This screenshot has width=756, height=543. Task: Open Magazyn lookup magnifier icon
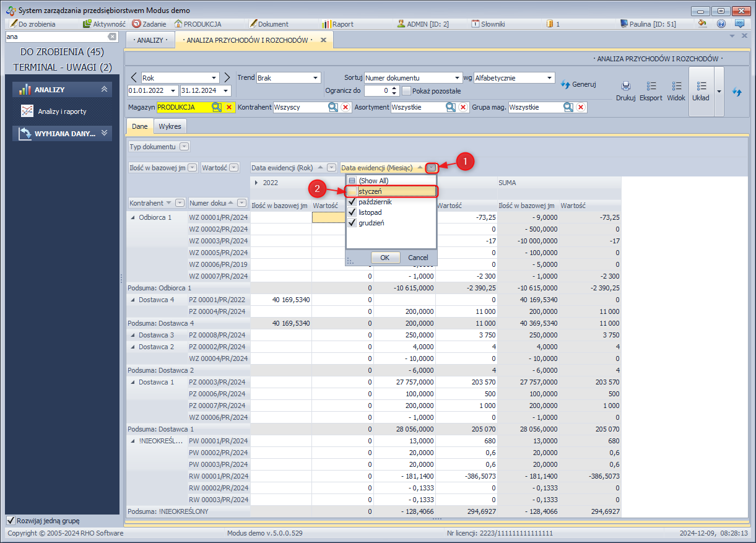click(x=217, y=107)
